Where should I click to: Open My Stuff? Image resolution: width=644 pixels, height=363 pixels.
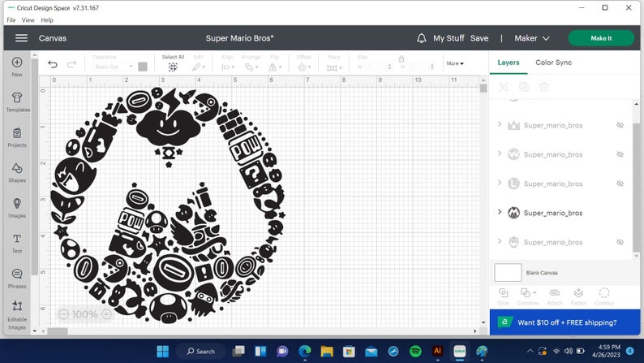(449, 38)
